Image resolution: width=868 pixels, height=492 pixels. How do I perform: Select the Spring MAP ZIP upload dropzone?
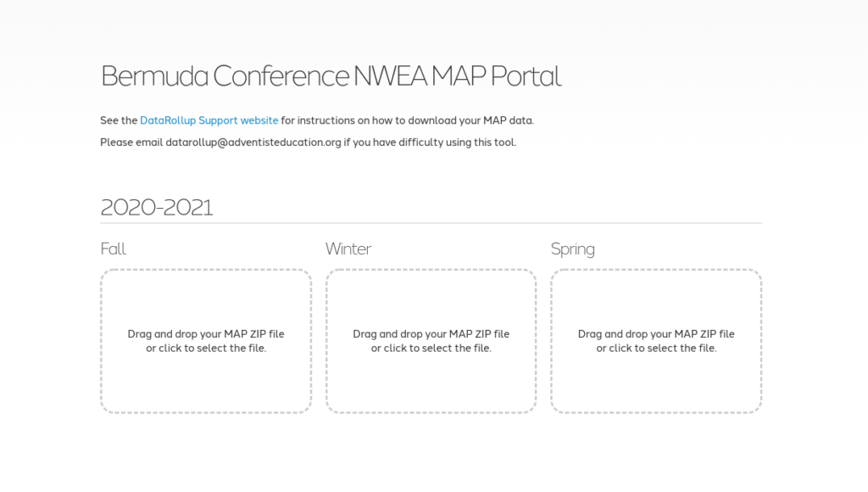coord(656,341)
